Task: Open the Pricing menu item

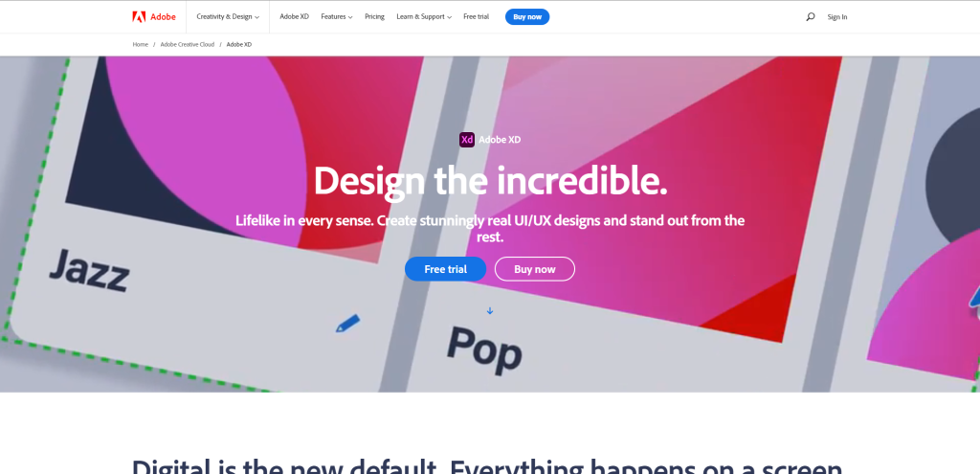Action: pyautogui.click(x=374, y=17)
